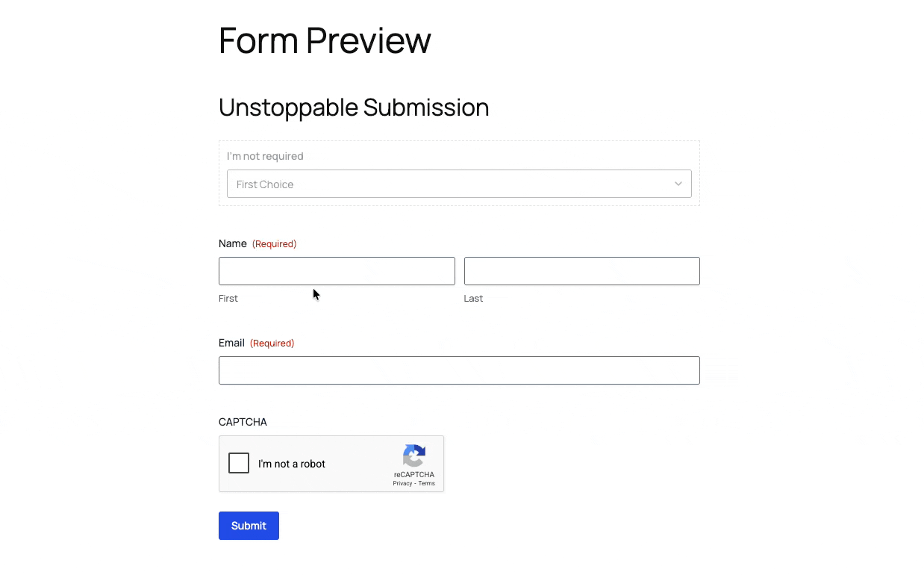Screen dimensions: 924x575
Task: Click the Unstoppable Submission form title
Action: pos(354,108)
